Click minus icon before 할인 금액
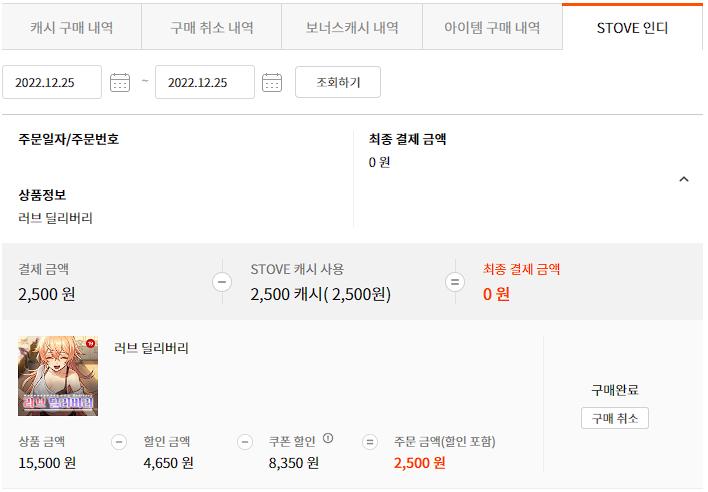 (x=119, y=441)
